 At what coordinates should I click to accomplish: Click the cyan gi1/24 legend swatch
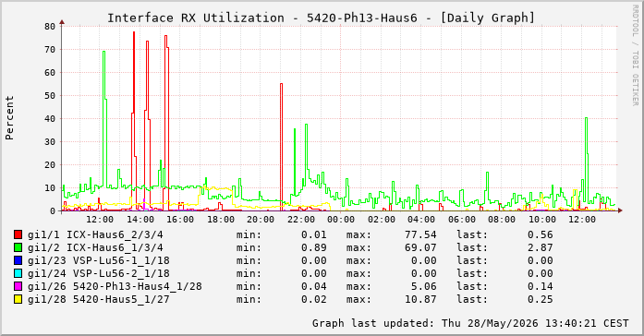(x=18, y=273)
